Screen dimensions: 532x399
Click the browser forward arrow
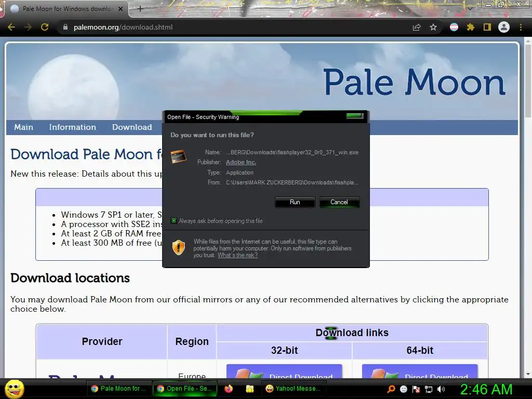point(28,27)
